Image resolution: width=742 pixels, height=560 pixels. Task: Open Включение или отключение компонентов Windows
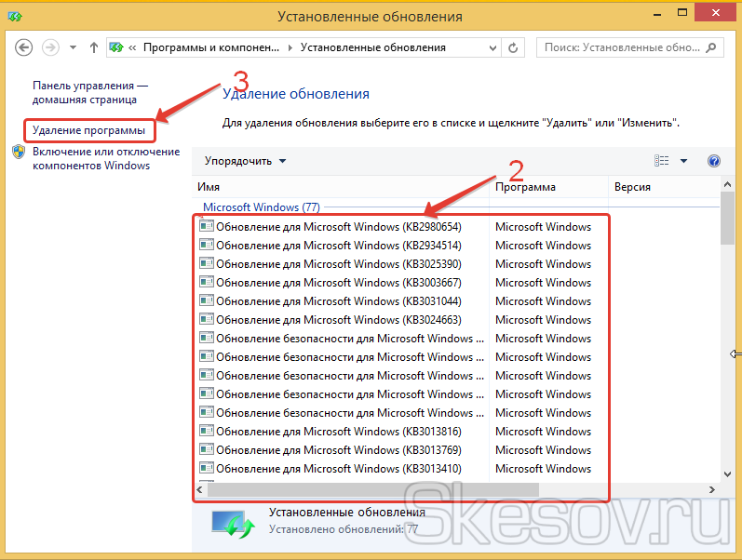(106, 158)
